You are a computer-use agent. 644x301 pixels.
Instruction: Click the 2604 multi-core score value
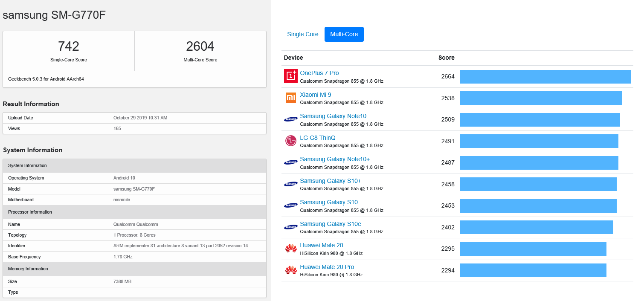click(200, 46)
